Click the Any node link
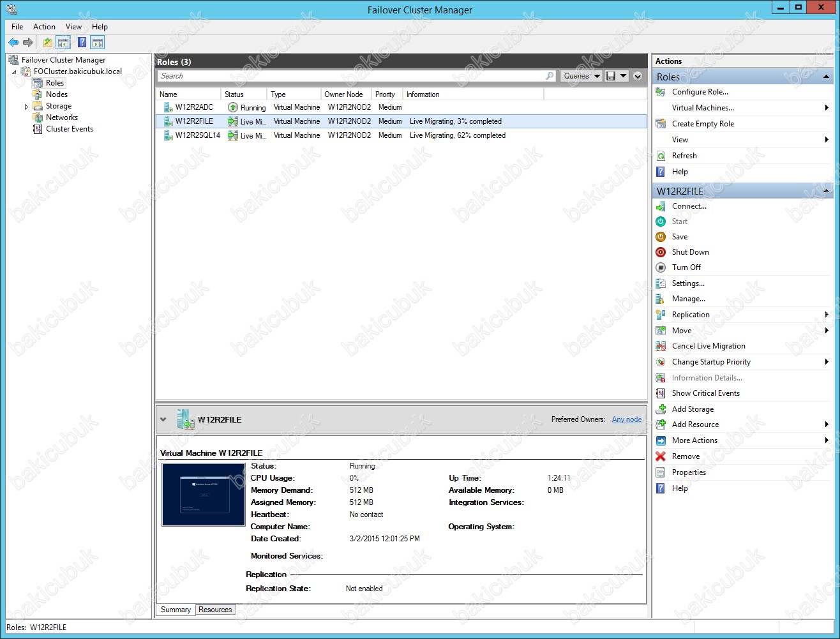840x639 pixels. pyautogui.click(x=627, y=419)
